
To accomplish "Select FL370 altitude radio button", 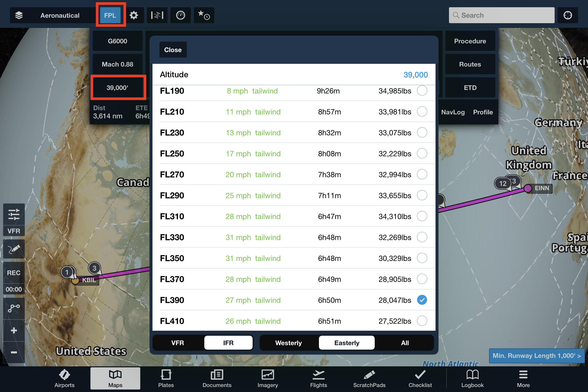I will [x=422, y=279].
